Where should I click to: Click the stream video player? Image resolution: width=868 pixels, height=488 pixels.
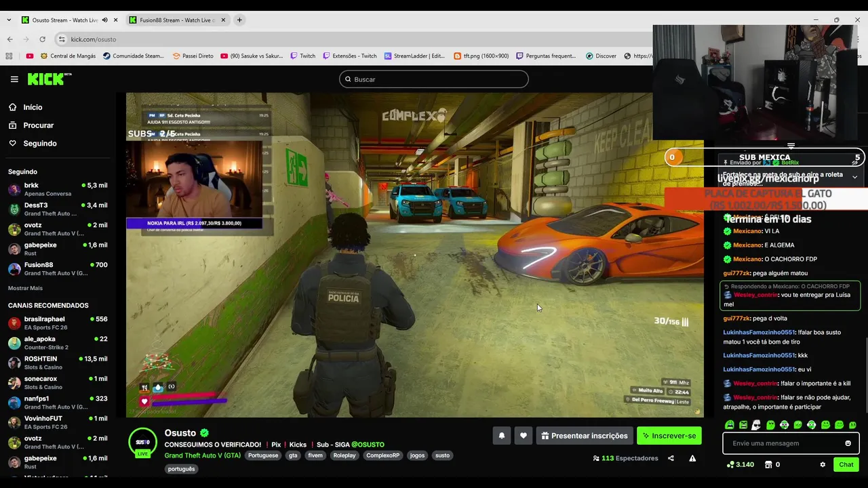[414, 254]
